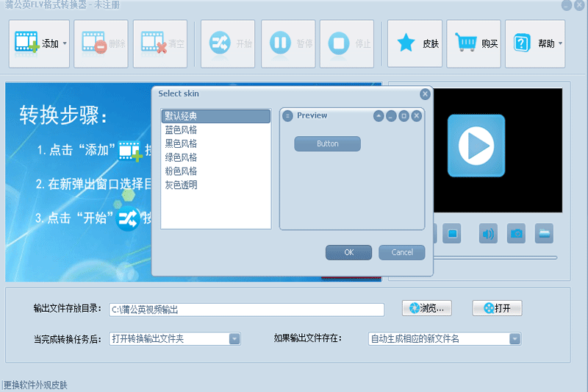This screenshot has height=392, width=588.
Task: Click the output directory path field
Action: point(247,310)
